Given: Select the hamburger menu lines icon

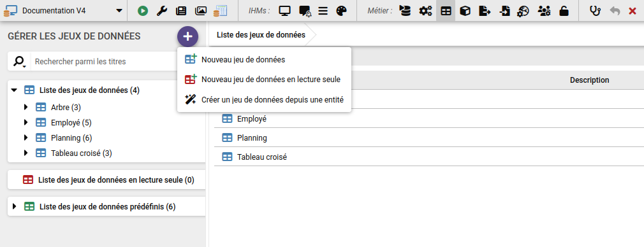Looking at the screenshot, I should [323, 11].
